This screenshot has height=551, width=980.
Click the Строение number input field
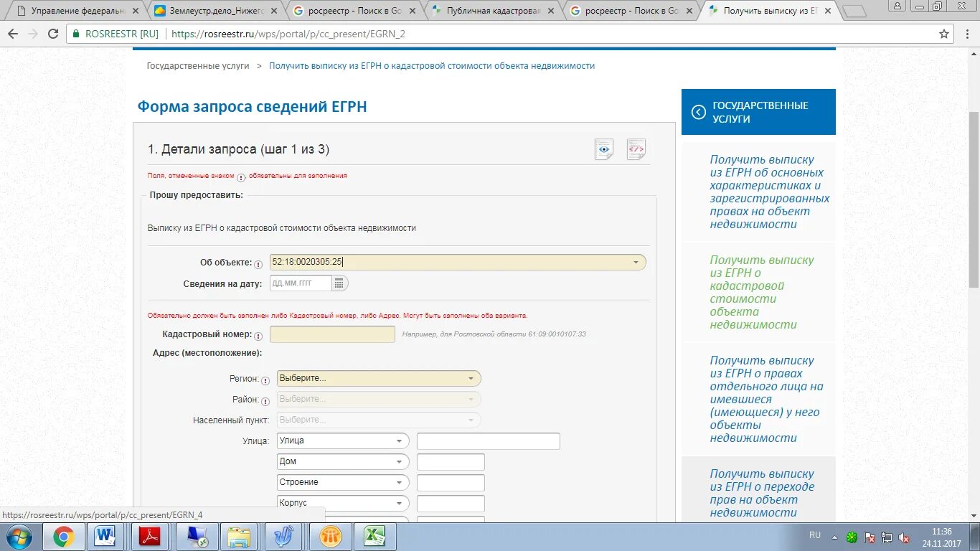point(451,483)
